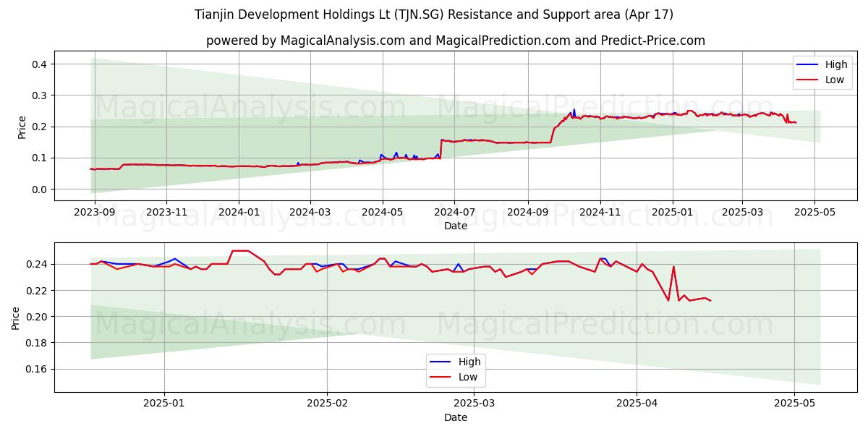This screenshot has width=868, height=434.
Task: Click the '2025-04' tick label on bottom chart
Action: (x=637, y=404)
